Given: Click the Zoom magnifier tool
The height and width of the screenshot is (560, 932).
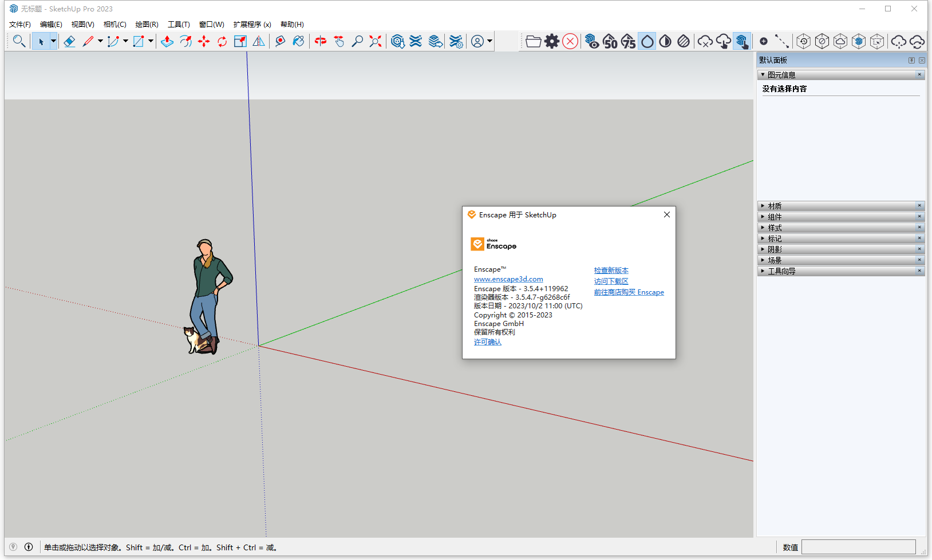Looking at the screenshot, I should (357, 41).
